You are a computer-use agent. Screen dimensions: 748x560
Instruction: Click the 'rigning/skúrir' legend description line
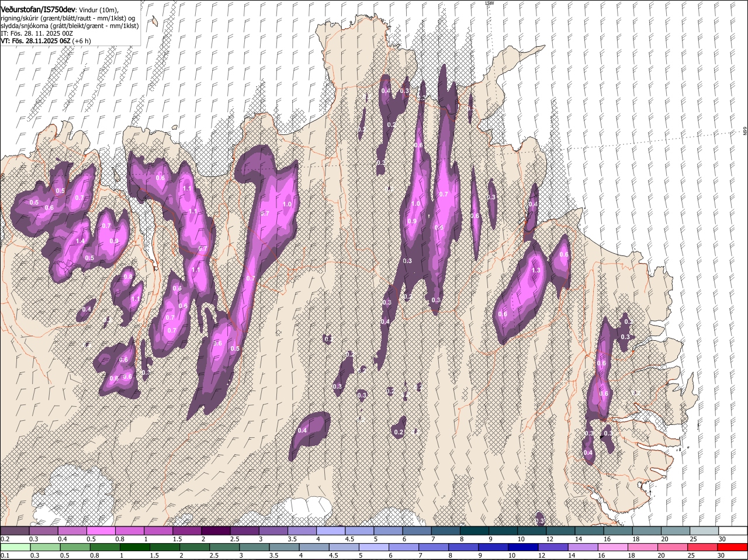68,18
